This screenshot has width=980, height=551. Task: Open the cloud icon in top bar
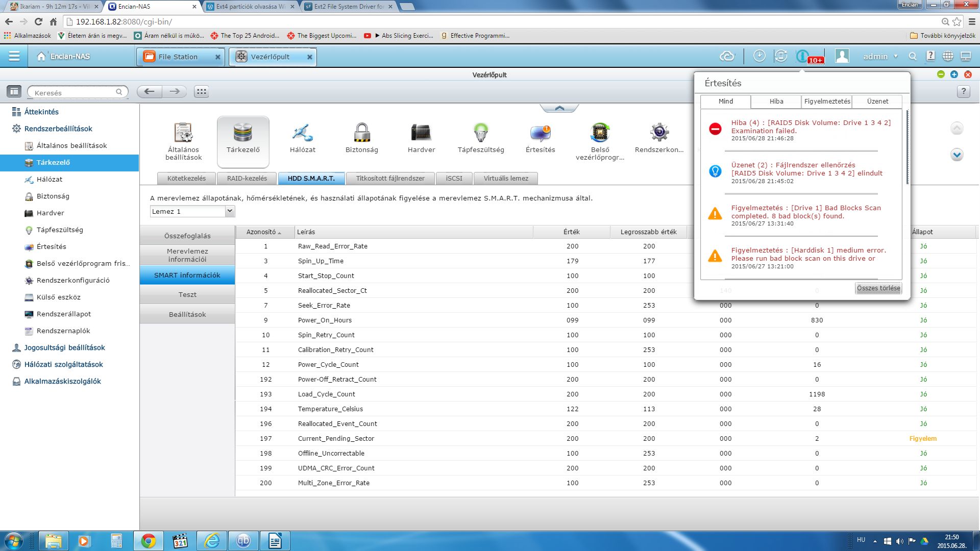[727, 57]
